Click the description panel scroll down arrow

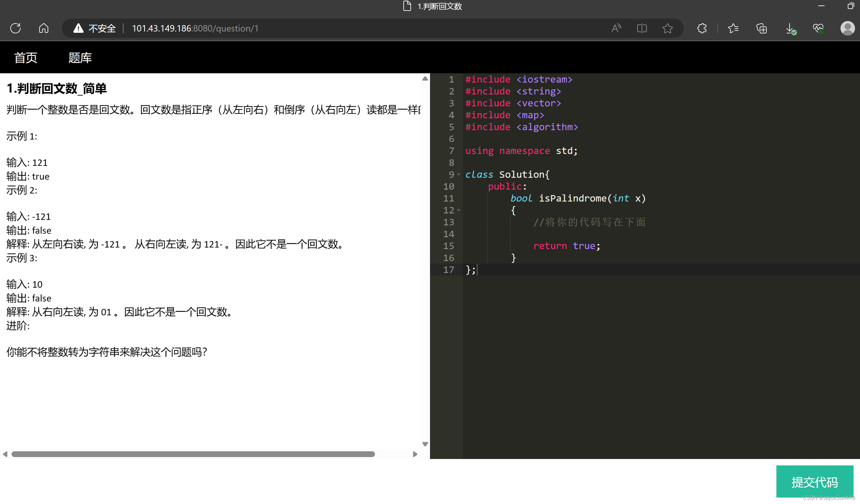coord(425,444)
